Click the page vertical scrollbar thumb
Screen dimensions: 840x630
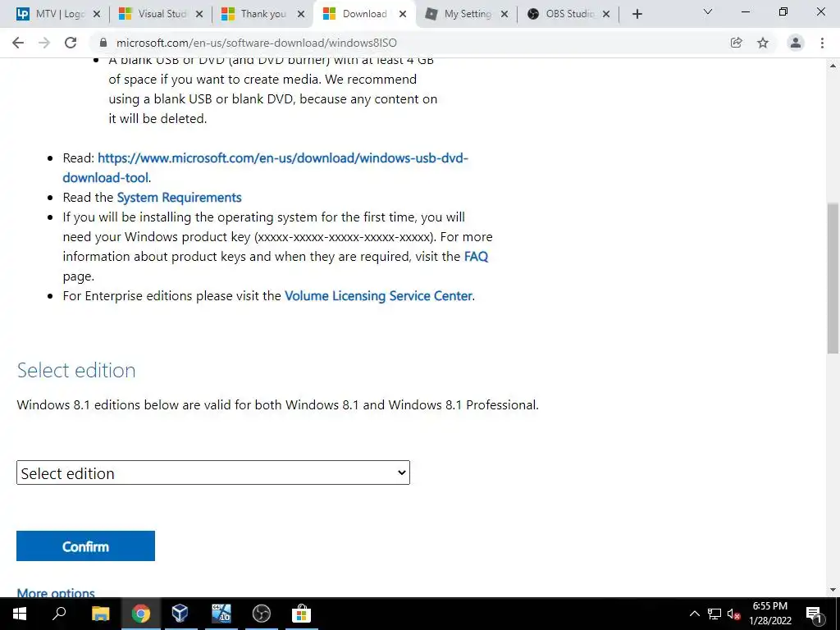pos(833,278)
